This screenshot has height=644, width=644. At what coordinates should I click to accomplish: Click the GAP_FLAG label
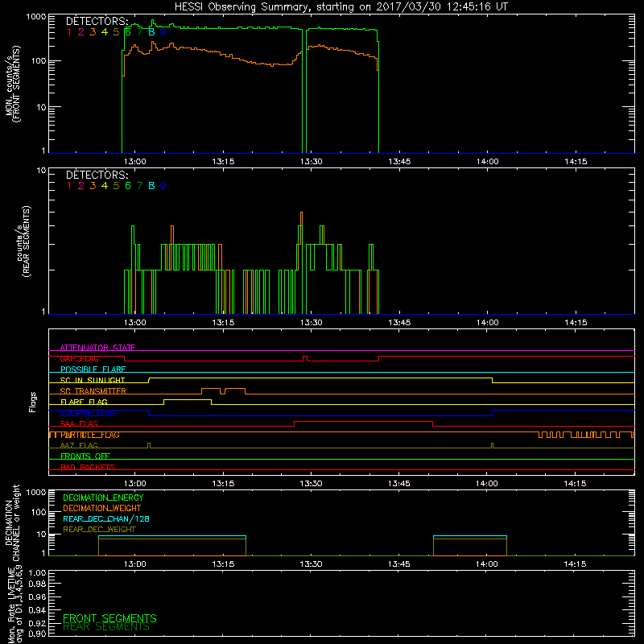point(79,358)
